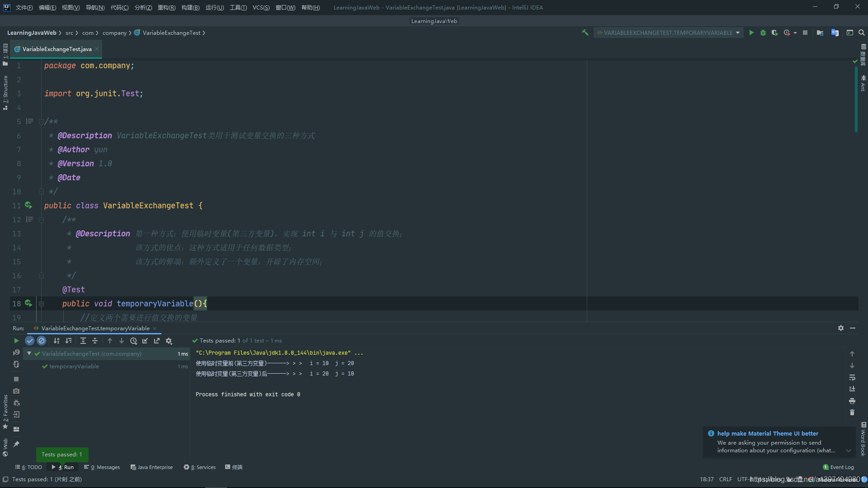Click the exit arrow icon in Run sidebar
This screenshot has height=488, width=868.
click(16, 414)
